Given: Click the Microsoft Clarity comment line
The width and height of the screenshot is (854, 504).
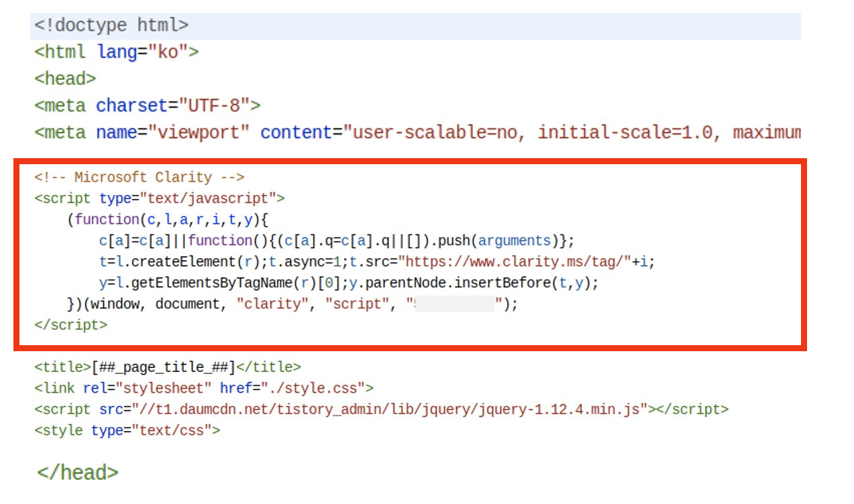Looking at the screenshot, I should [x=140, y=178].
